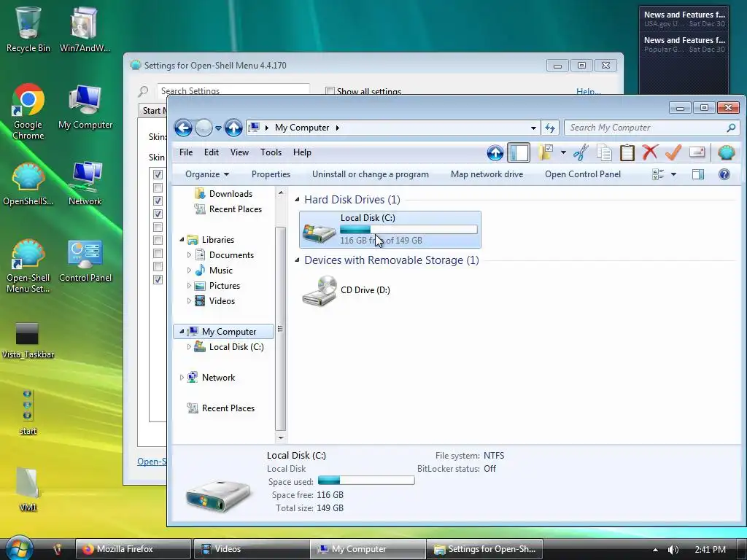
Task: Open the File menu
Action: 186,152
